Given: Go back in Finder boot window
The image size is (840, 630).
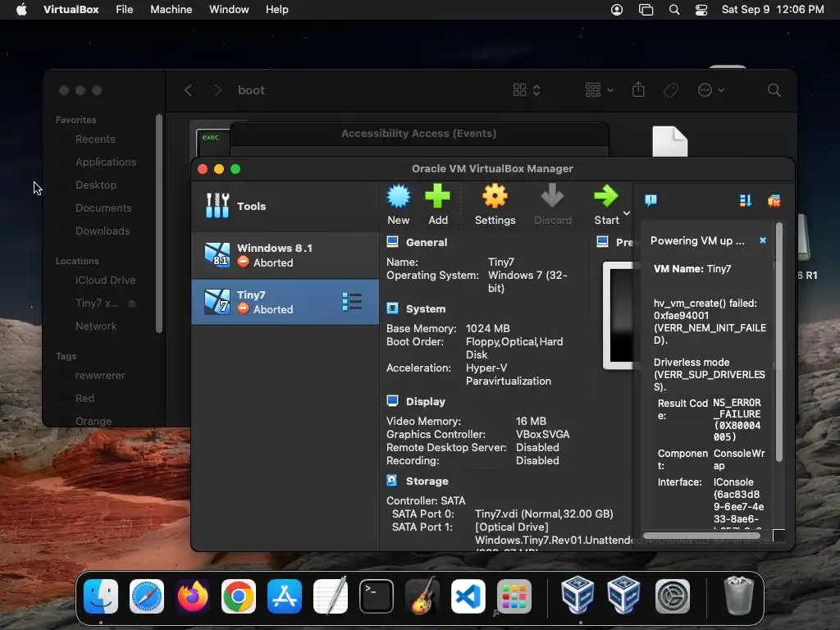Looking at the screenshot, I should 188,90.
